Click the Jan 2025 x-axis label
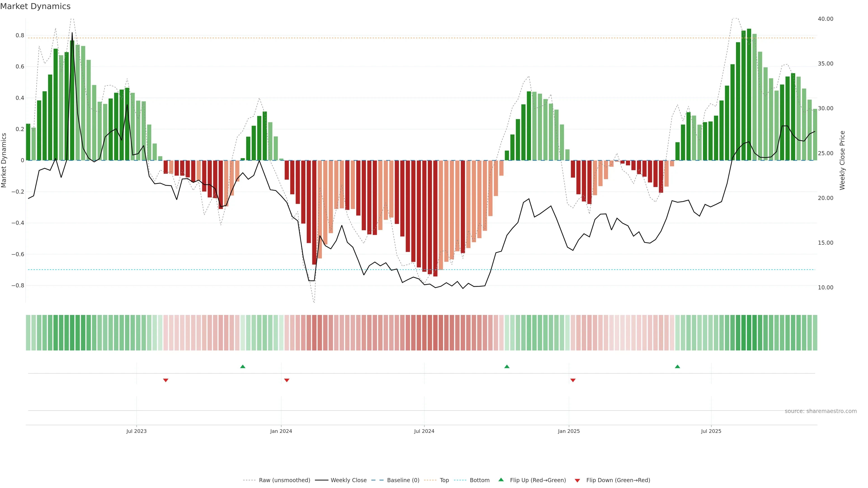 pyautogui.click(x=568, y=431)
